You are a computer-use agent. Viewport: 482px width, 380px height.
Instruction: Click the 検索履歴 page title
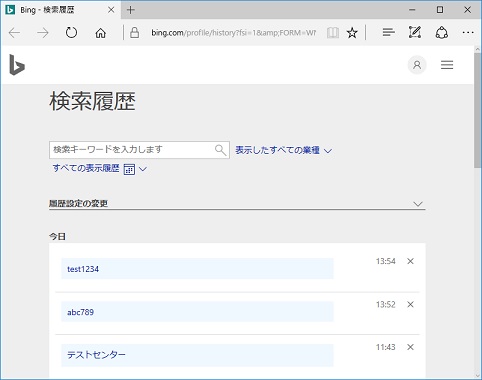pos(92,101)
